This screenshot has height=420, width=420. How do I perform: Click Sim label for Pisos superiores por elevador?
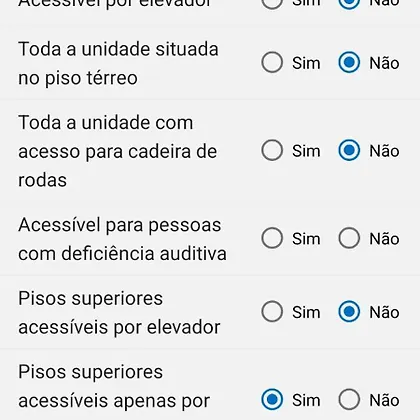(306, 312)
